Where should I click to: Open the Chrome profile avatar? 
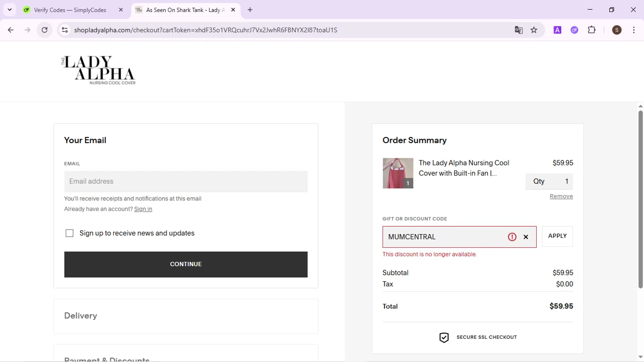(x=617, y=30)
